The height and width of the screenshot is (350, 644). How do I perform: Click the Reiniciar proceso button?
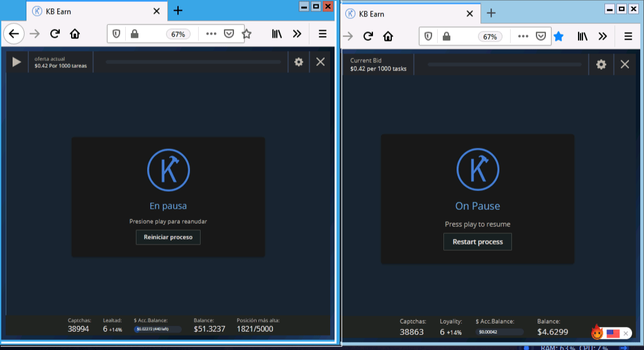click(x=169, y=237)
